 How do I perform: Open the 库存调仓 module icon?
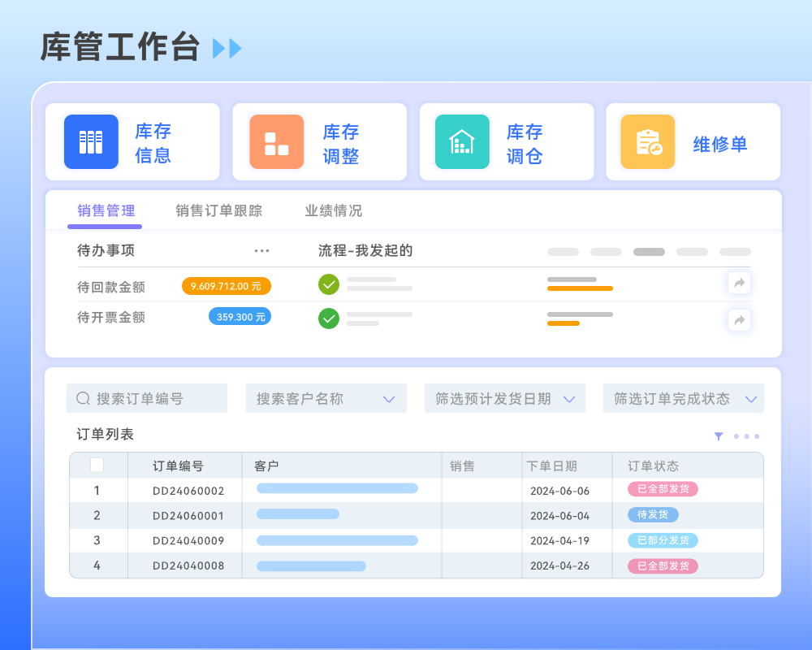[462, 141]
